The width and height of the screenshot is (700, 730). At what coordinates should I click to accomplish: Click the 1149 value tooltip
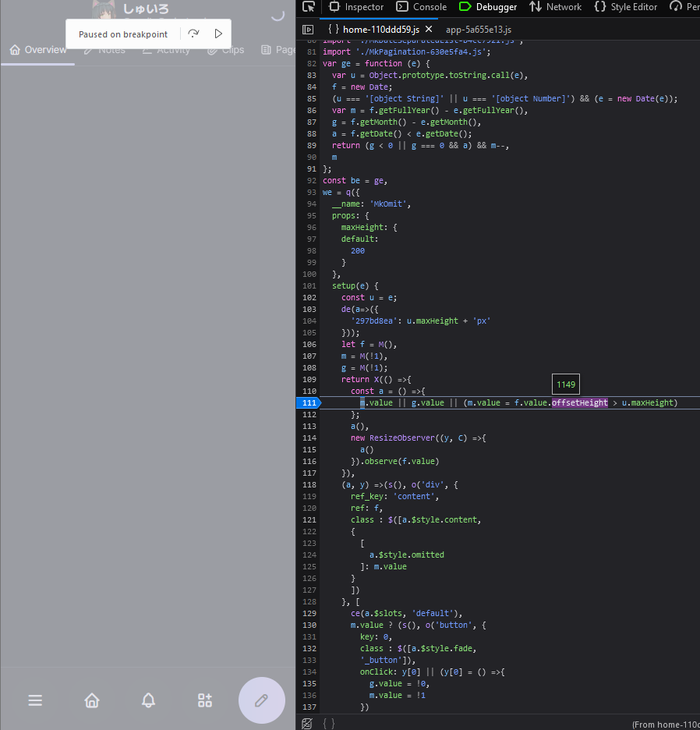(x=565, y=384)
